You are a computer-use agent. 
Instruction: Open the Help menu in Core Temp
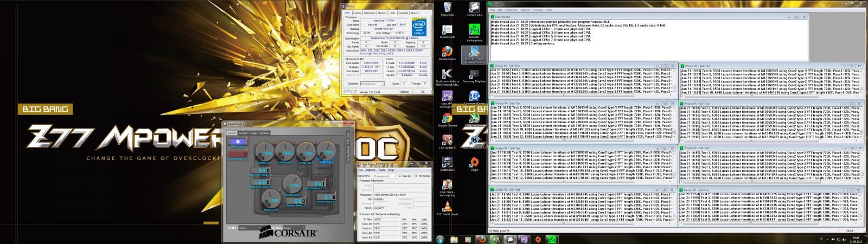point(391,170)
